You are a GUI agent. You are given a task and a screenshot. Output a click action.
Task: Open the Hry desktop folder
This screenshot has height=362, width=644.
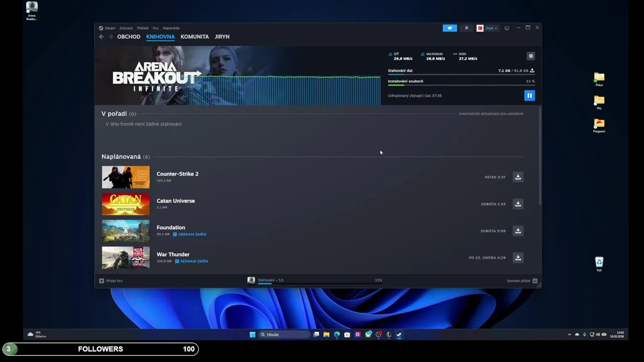[599, 103]
